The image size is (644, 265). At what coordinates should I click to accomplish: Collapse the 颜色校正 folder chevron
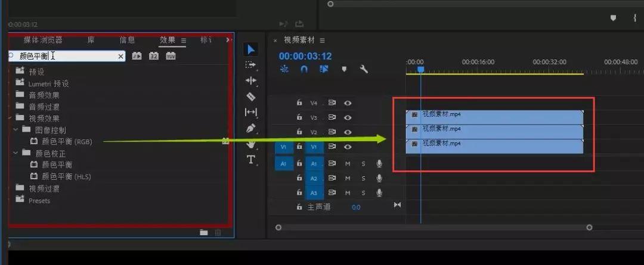click(16, 153)
